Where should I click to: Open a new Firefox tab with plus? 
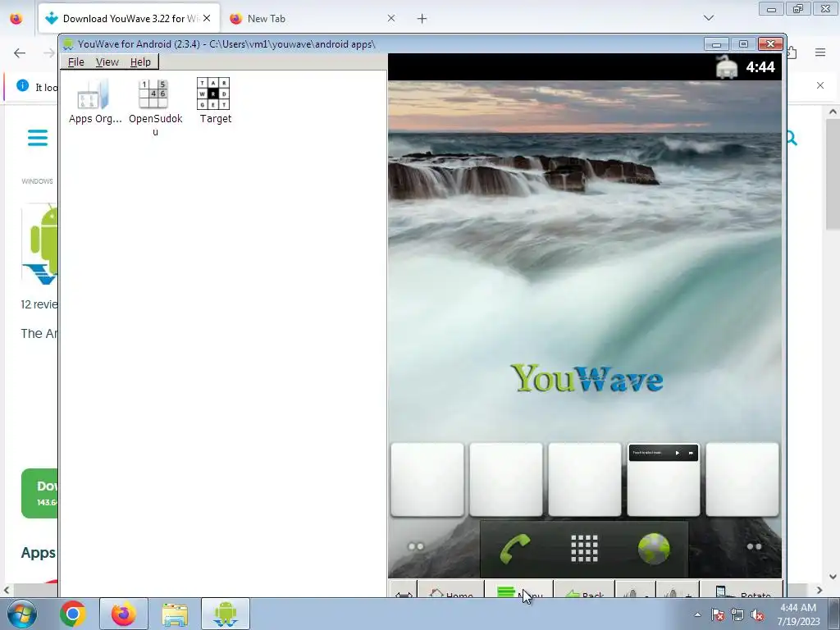[x=422, y=19]
